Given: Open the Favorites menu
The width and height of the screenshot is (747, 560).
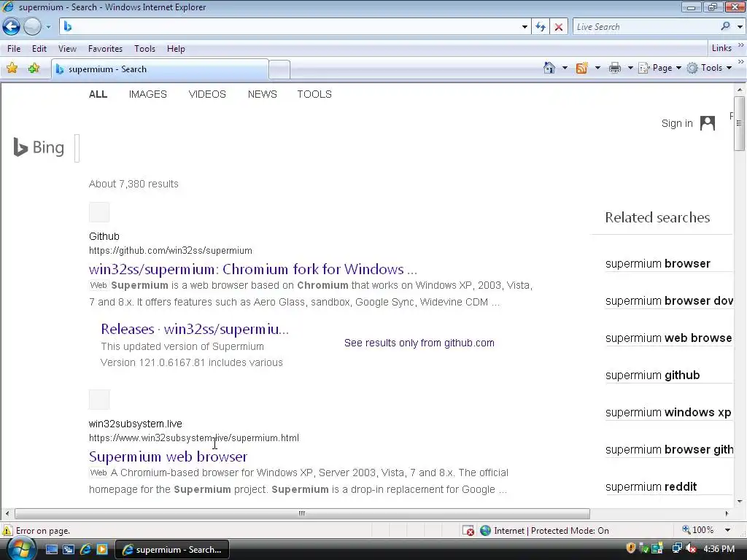Looking at the screenshot, I should [x=105, y=49].
